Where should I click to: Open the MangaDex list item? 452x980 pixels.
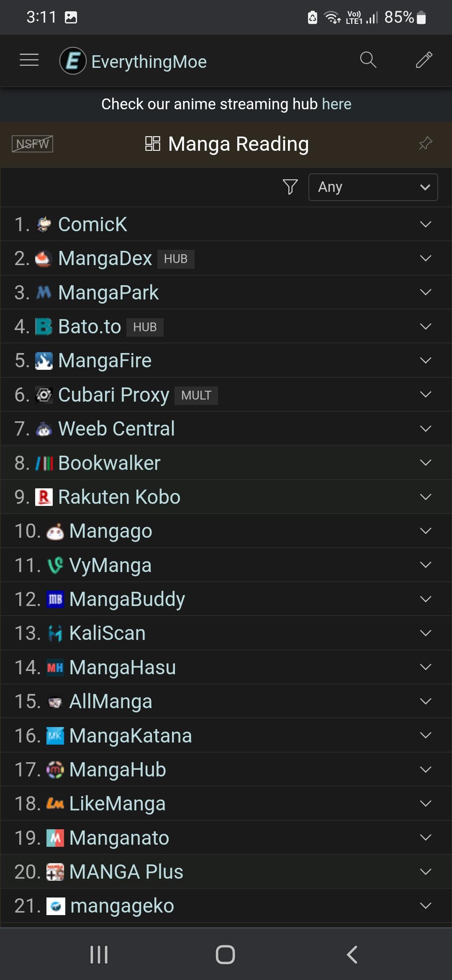(105, 258)
